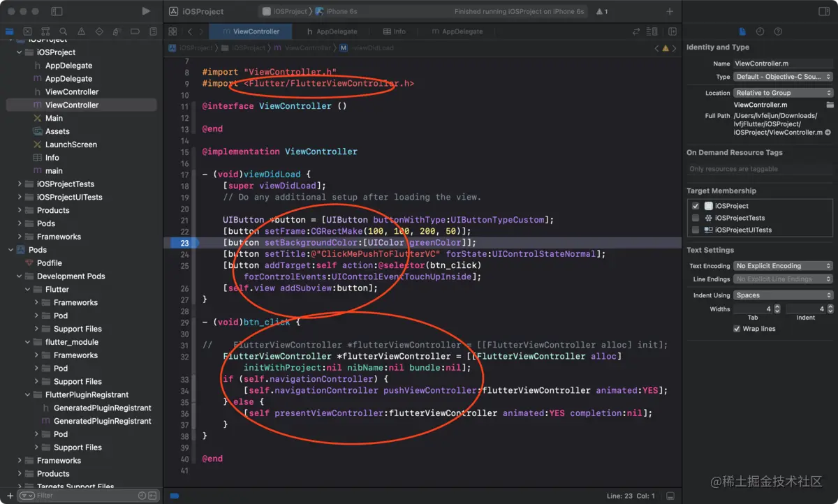Switch to the ViewController editor tab

pyautogui.click(x=251, y=31)
